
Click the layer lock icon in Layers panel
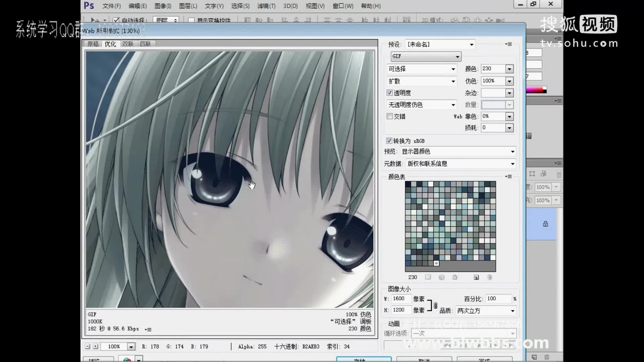point(545,224)
